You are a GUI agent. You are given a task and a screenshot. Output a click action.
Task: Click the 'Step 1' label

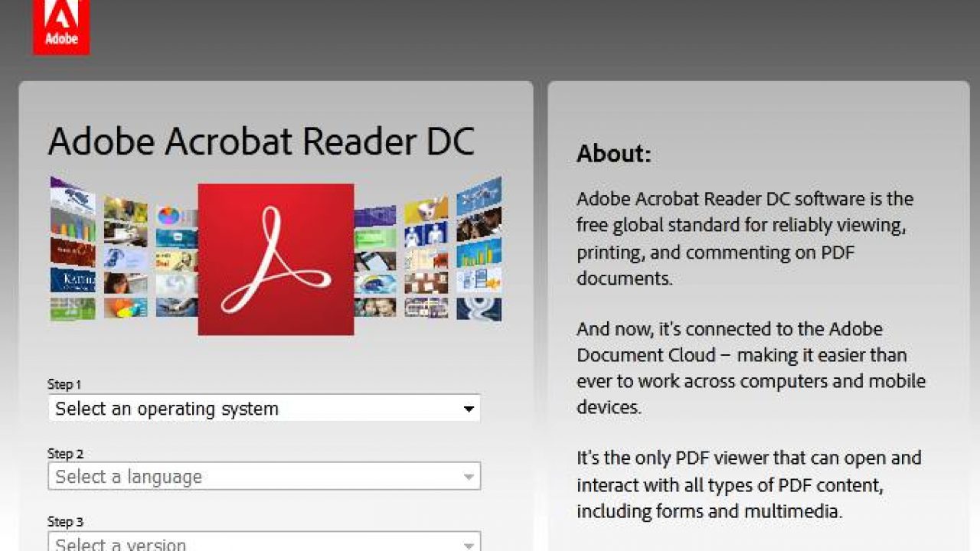point(64,384)
